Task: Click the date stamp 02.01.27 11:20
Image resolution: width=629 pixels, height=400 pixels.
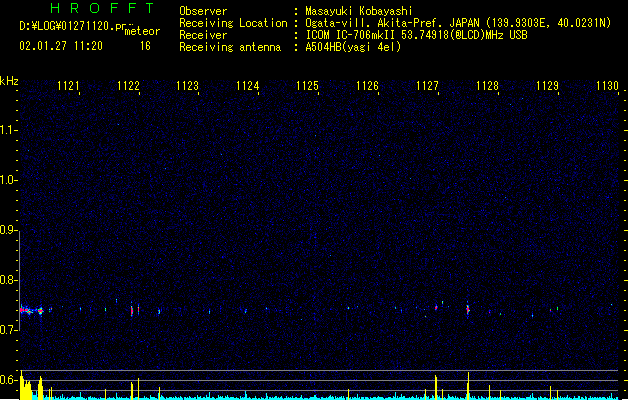Action: pos(61,46)
